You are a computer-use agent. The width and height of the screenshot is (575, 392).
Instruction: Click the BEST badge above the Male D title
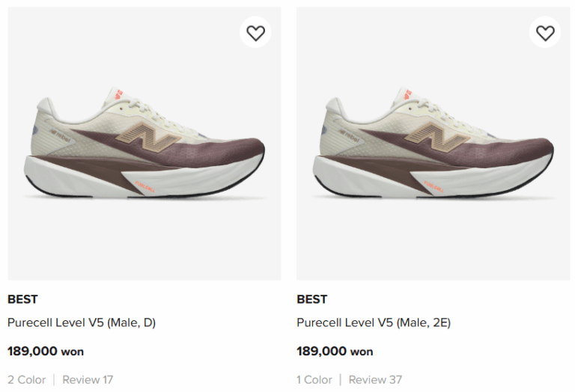tap(22, 299)
